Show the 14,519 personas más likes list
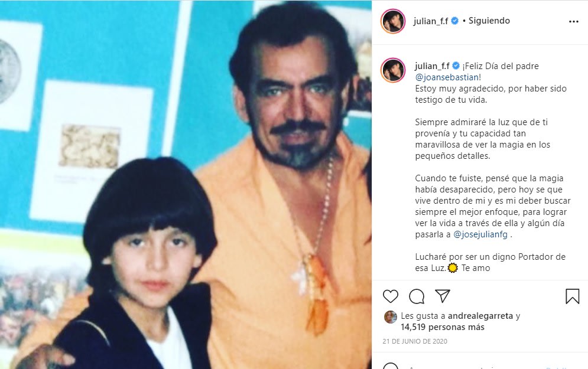 443,327
